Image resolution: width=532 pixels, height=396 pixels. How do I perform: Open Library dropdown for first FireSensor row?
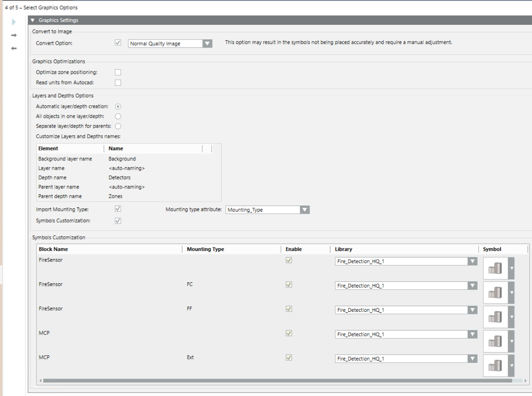coord(472,261)
